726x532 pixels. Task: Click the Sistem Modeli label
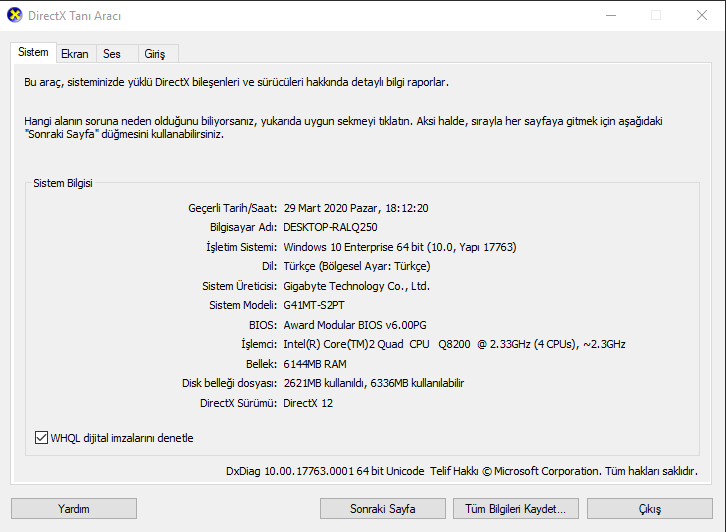[x=243, y=306]
